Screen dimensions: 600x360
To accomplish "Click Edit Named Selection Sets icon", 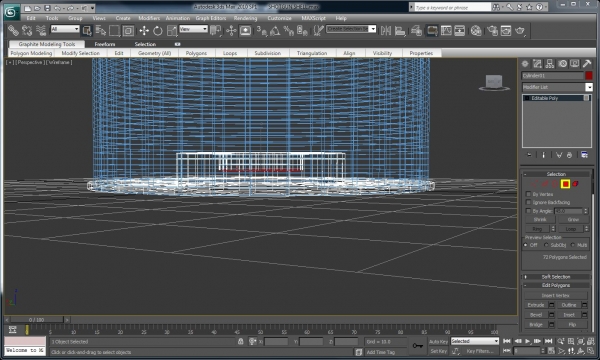I will click(318, 30).
